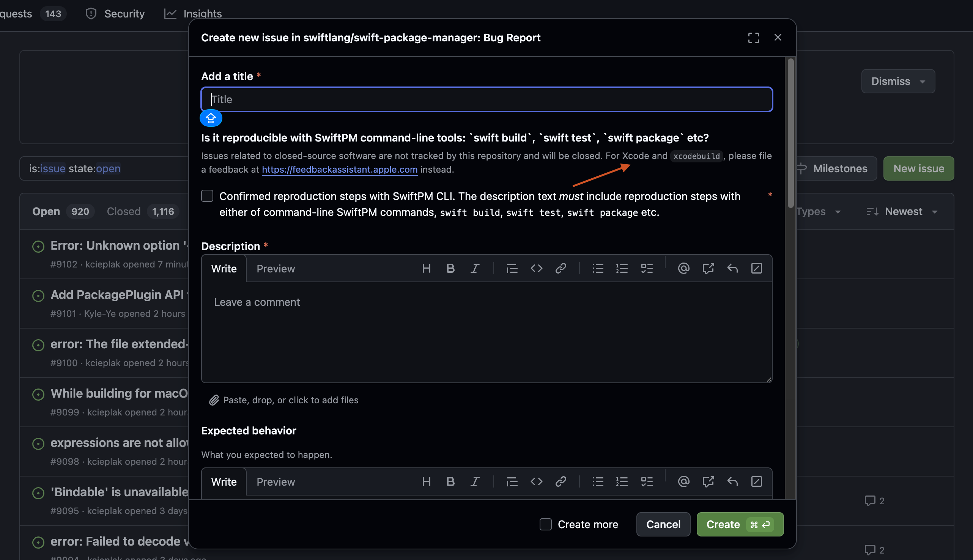973x560 pixels.
Task: Open feedbackassistant.apple.com link
Action: click(339, 170)
